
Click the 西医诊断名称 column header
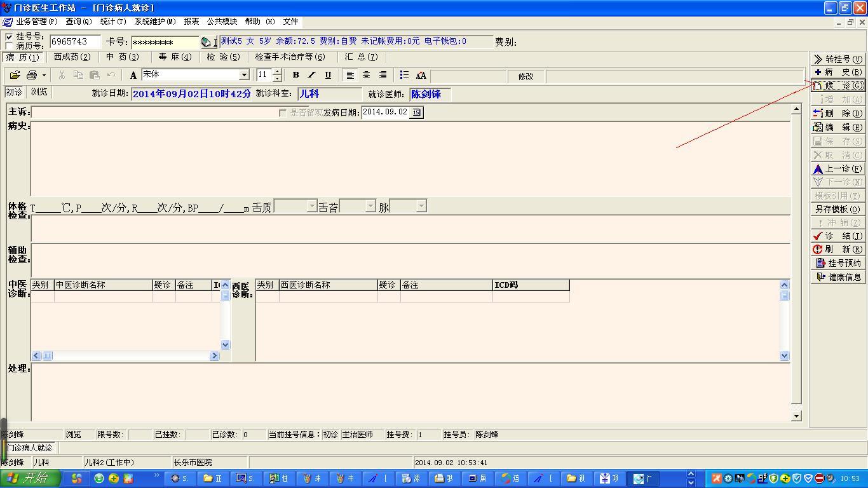point(329,285)
